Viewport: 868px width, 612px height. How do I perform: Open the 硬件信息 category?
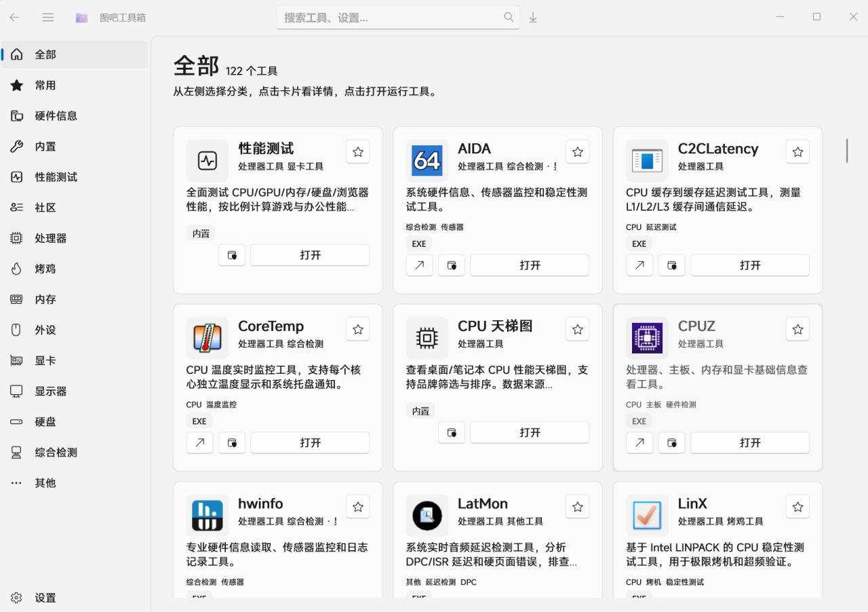[75, 115]
